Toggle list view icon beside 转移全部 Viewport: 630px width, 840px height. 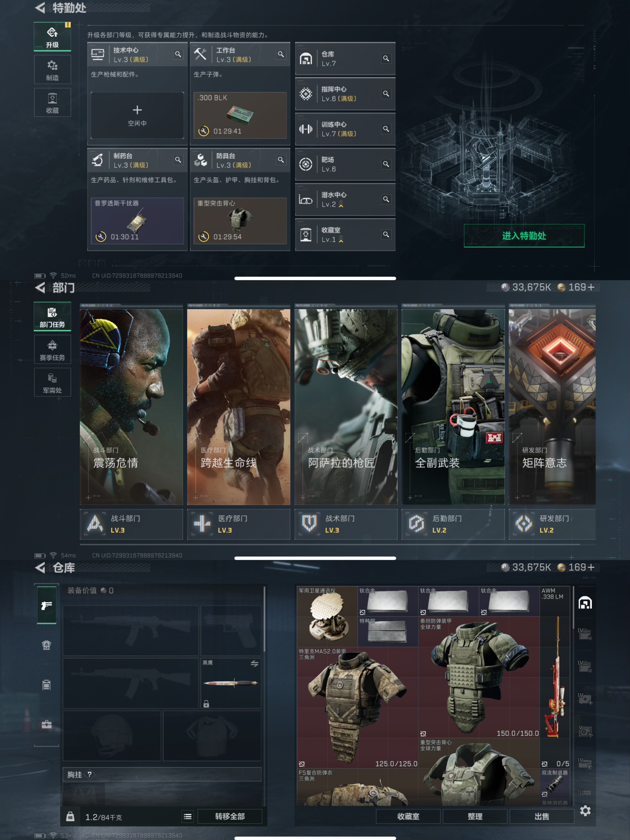(x=187, y=816)
